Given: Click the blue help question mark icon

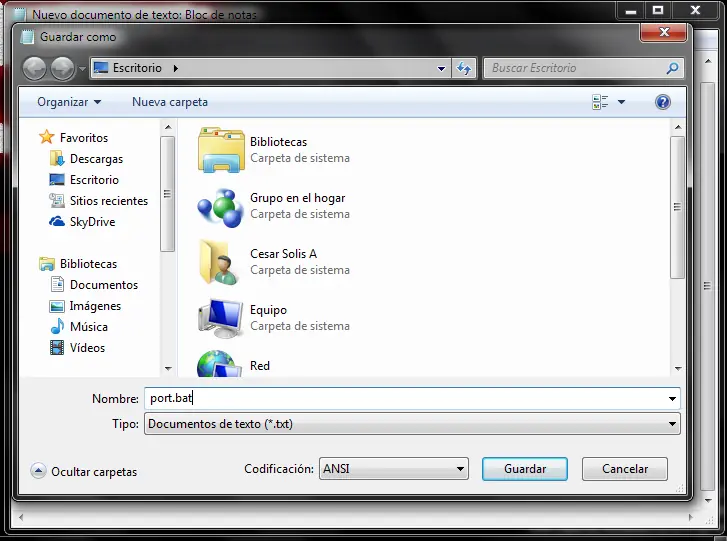Looking at the screenshot, I should (663, 102).
